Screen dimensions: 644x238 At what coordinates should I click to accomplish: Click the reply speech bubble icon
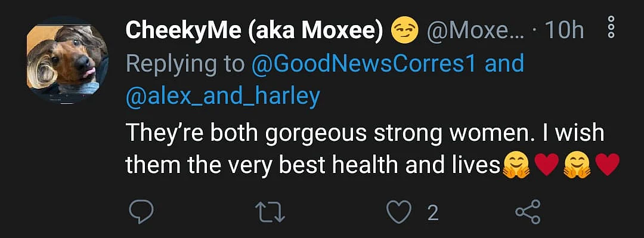click(141, 212)
